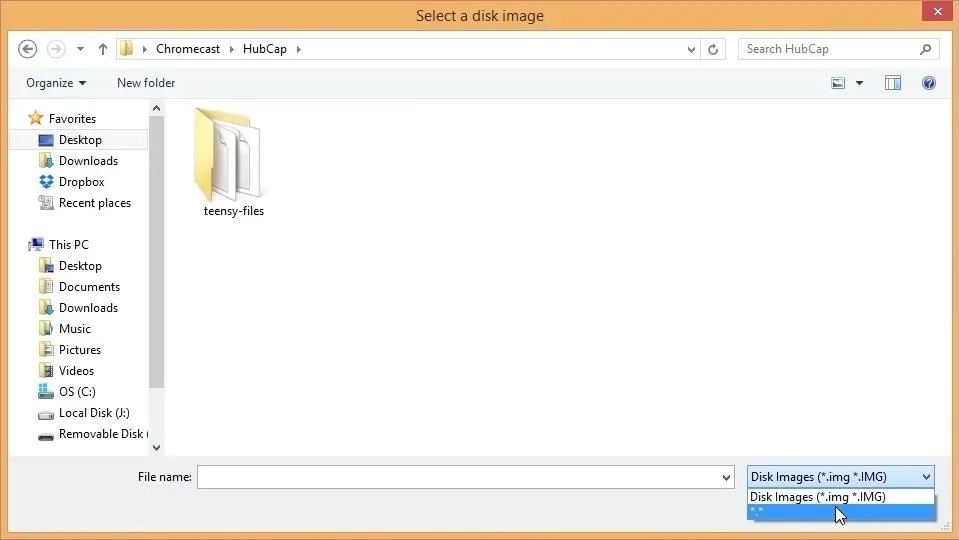Image resolution: width=959 pixels, height=540 pixels.
Task: Click the forward navigation arrow
Action: tap(56, 49)
